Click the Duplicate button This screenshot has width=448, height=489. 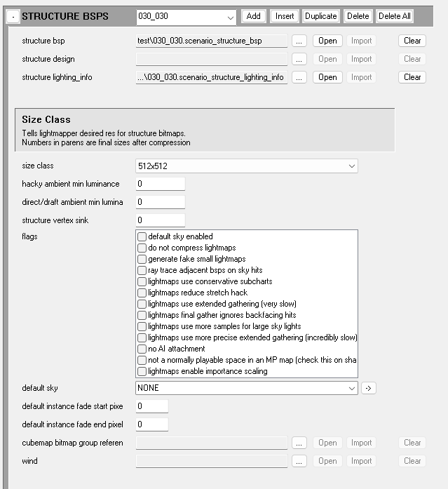(x=320, y=16)
